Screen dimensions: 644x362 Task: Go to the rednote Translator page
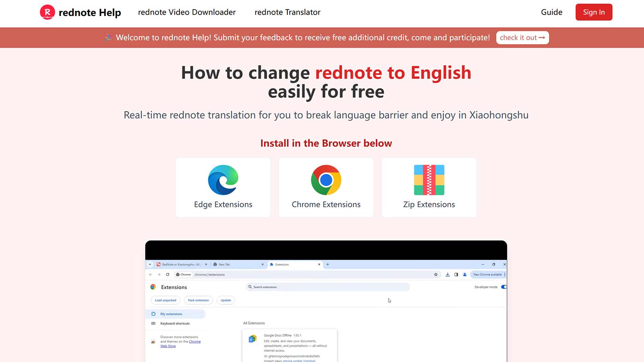287,12
